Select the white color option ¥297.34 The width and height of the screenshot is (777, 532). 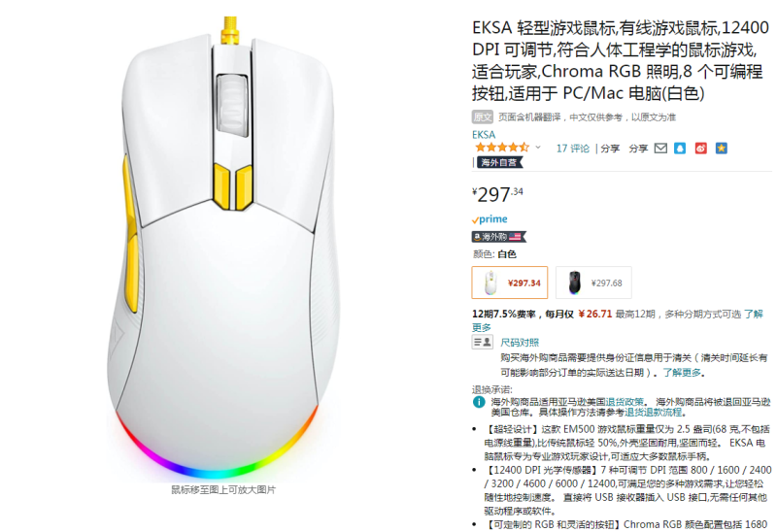click(509, 283)
